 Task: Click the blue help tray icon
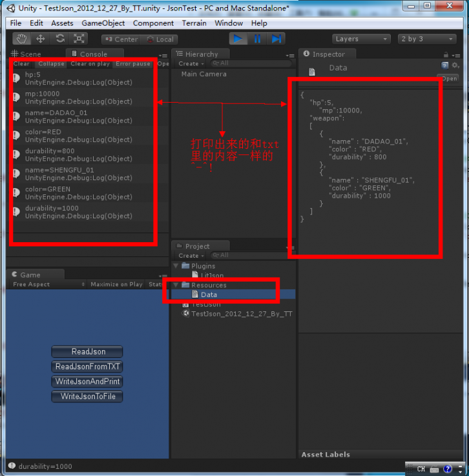(x=448, y=469)
